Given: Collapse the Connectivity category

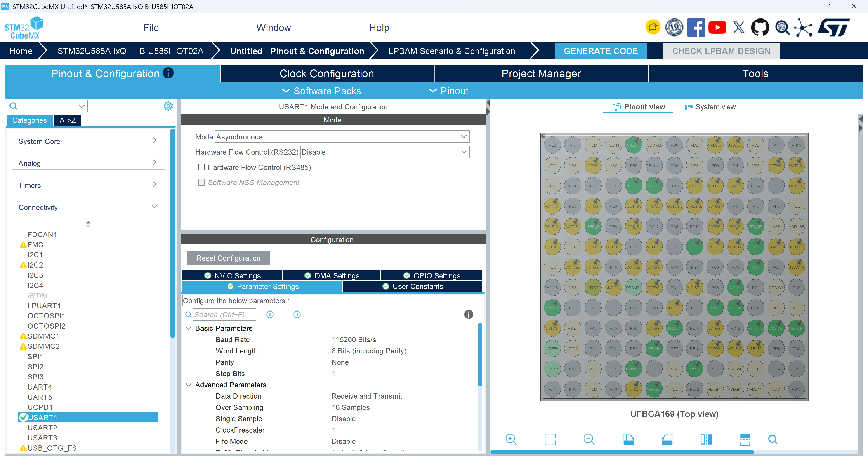Looking at the screenshot, I should [x=88, y=207].
